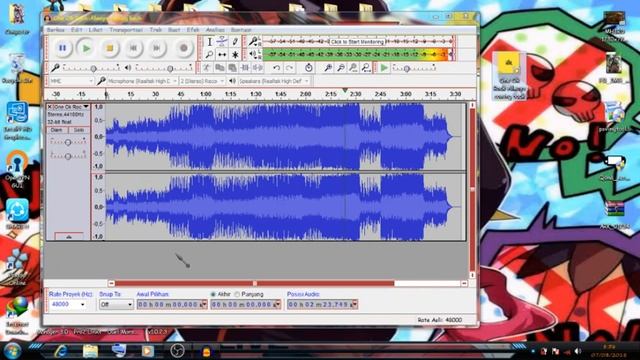Click the Cut scissors icon

pos(207,68)
